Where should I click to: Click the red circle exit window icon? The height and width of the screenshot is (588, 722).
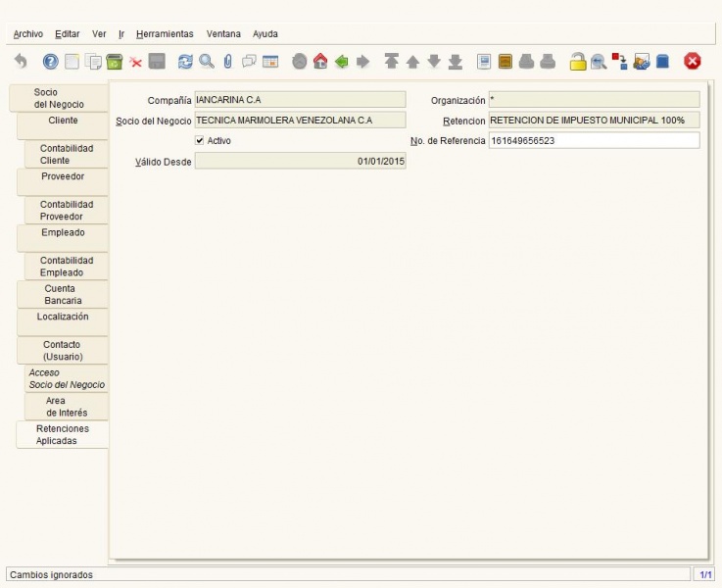coord(692,61)
